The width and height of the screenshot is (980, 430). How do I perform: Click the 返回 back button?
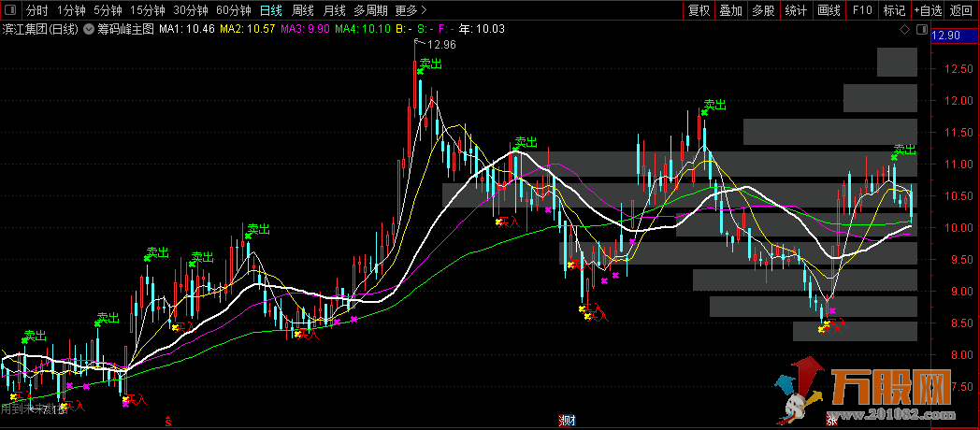961,10
